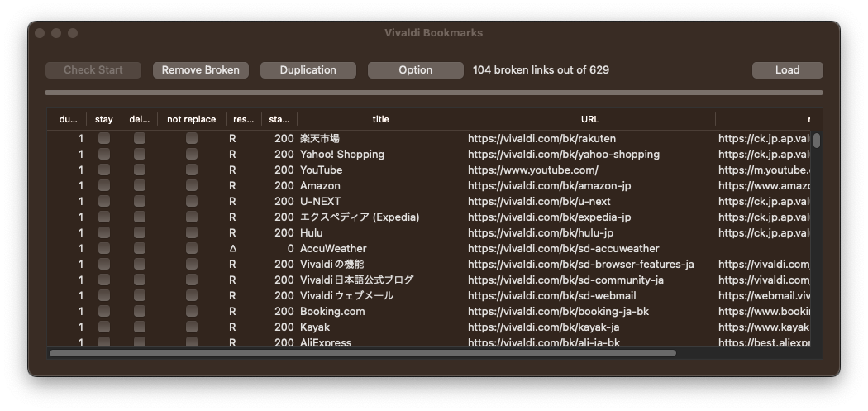The width and height of the screenshot is (868, 411).
Task: Click the Remove Broken button
Action: coord(200,70)
